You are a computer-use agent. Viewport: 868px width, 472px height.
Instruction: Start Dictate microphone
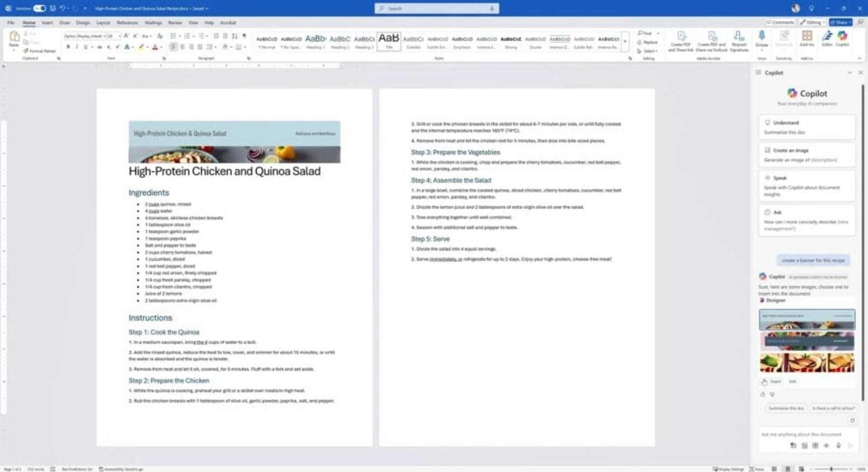(762, 39)
